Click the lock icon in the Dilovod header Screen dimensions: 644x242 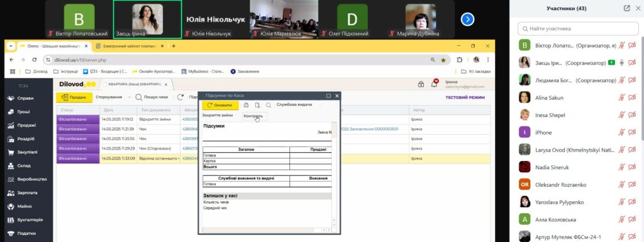[421, 84]
